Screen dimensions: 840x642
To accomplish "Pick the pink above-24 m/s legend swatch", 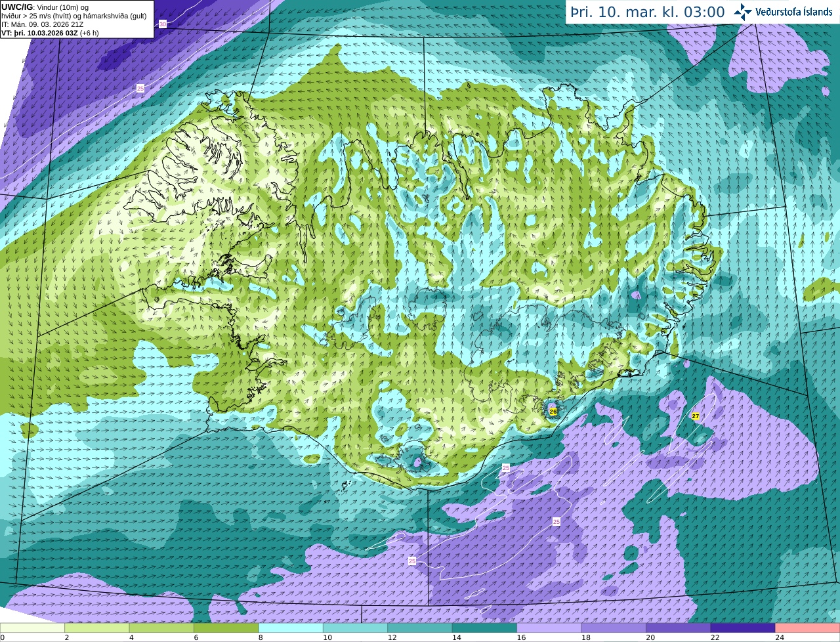I will click(807, 628).
